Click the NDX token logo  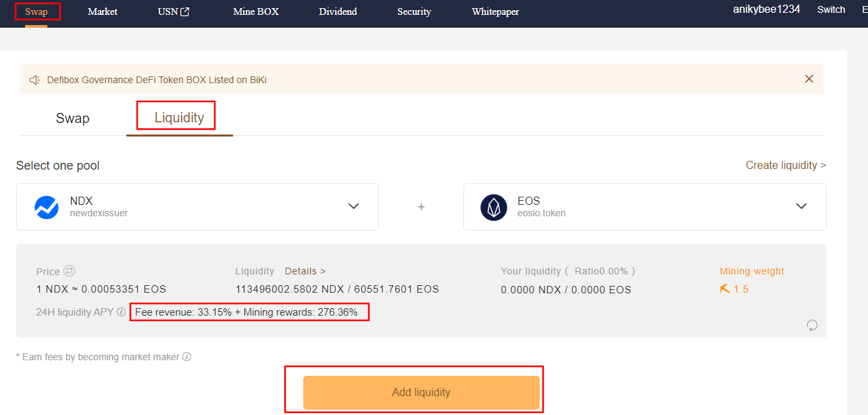coord(47,207)
